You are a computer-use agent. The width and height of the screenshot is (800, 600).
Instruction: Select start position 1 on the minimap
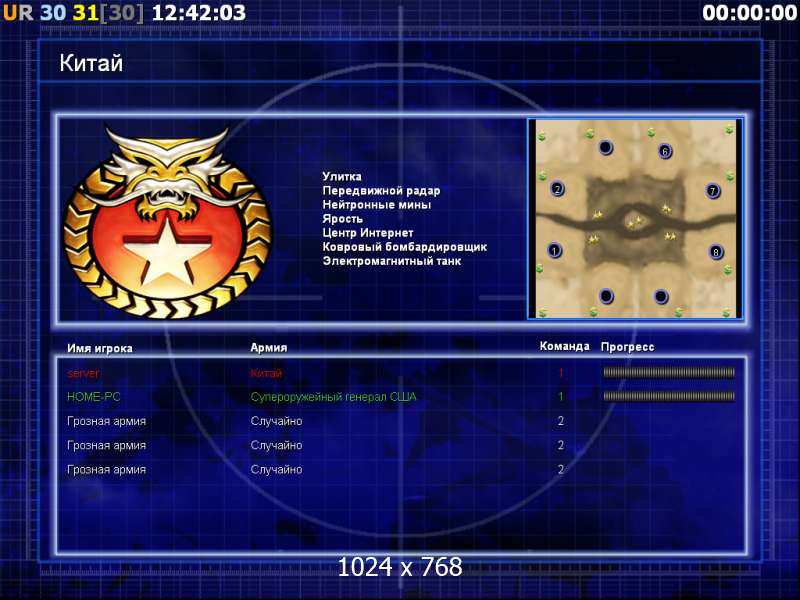[x=555, y=251]
